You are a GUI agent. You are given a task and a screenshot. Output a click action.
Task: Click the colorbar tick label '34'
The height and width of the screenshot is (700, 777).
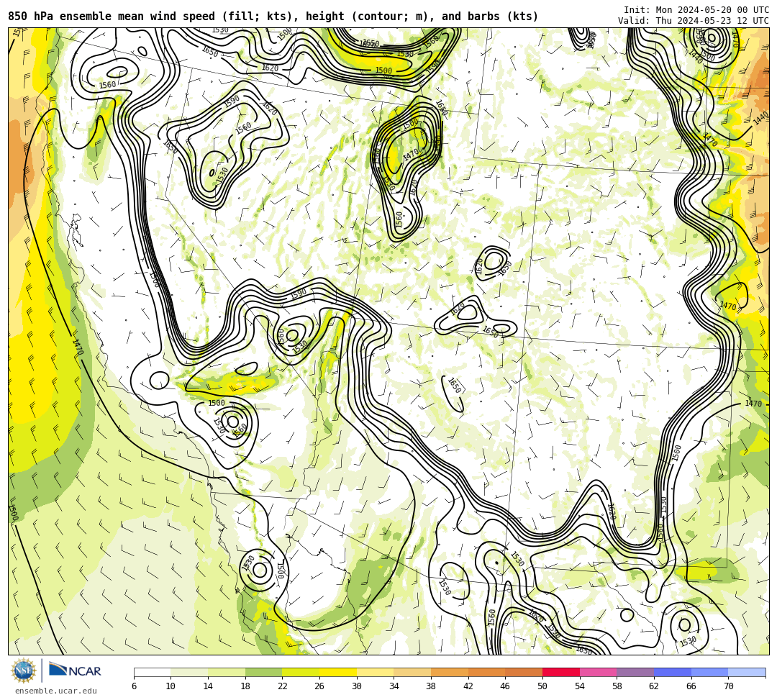click(x=394, y=686)
